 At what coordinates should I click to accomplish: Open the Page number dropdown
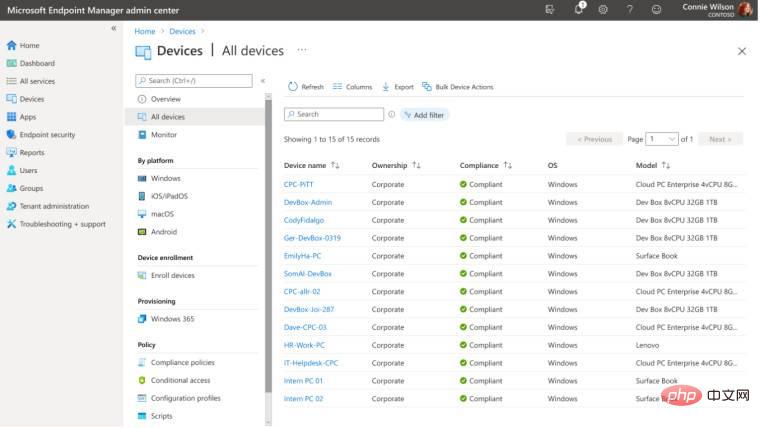[662, 139]
